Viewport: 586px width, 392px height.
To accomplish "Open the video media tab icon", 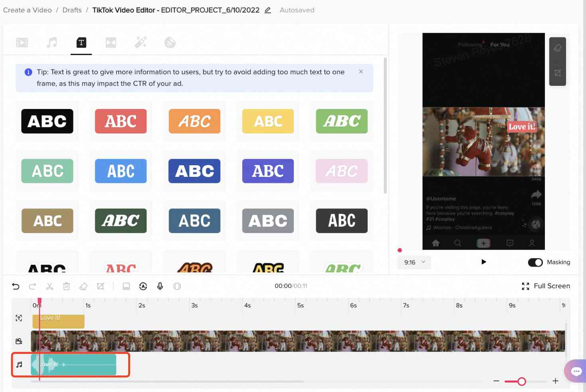I will click(22, 42).
